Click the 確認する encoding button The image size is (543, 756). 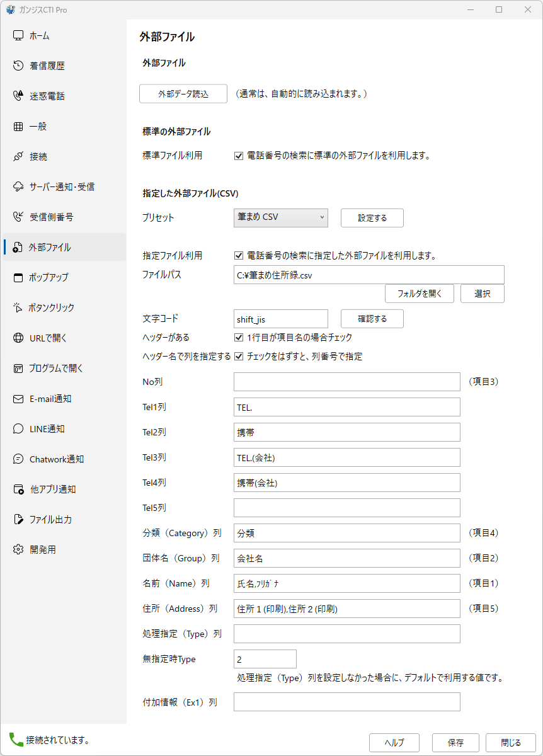tap(372, 319)
